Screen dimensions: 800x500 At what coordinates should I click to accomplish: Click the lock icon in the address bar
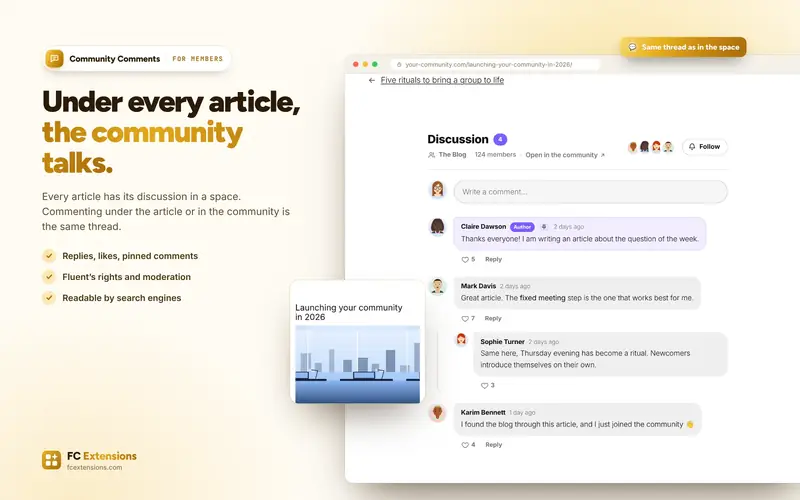pos(399,65)
